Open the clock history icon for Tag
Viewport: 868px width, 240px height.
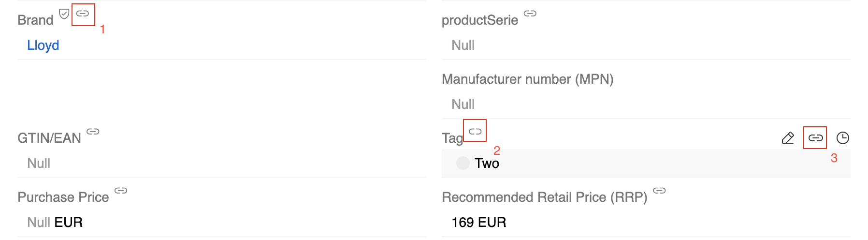point(843,138)
